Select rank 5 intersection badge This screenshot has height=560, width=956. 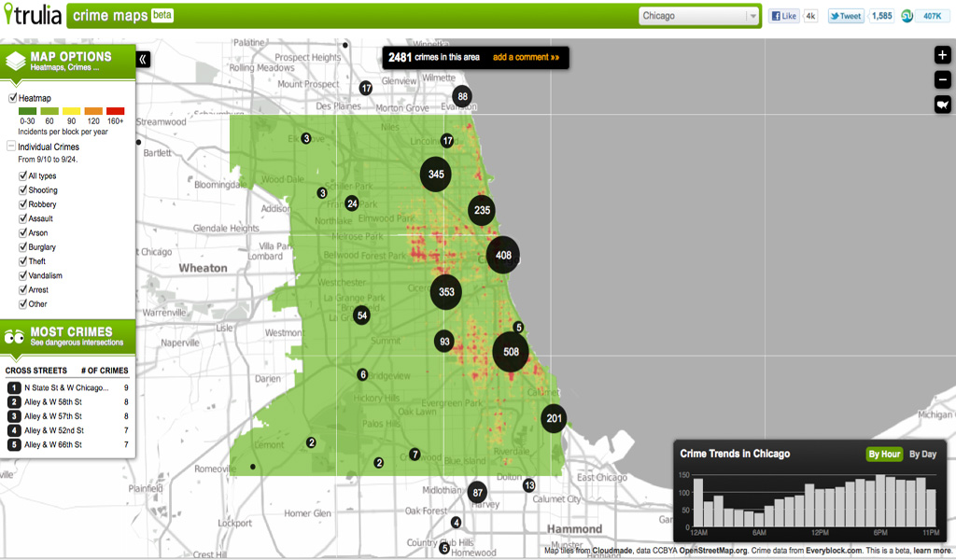(x=14, y=445)
